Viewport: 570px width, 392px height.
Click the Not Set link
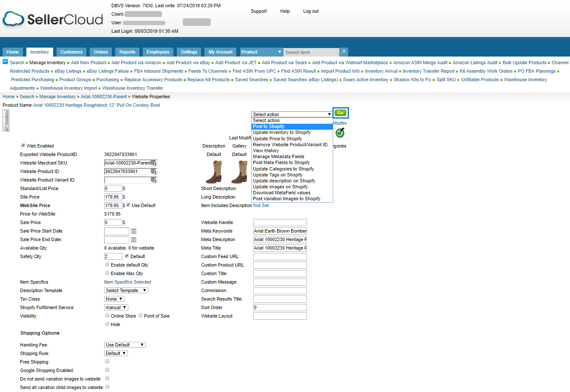261,205
